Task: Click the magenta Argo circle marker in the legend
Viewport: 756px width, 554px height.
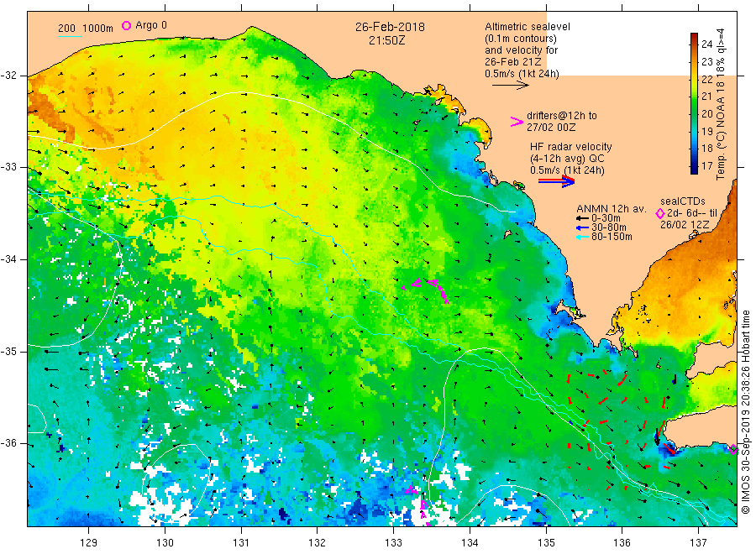Action: pyautogui.click(x=126, y=25)
